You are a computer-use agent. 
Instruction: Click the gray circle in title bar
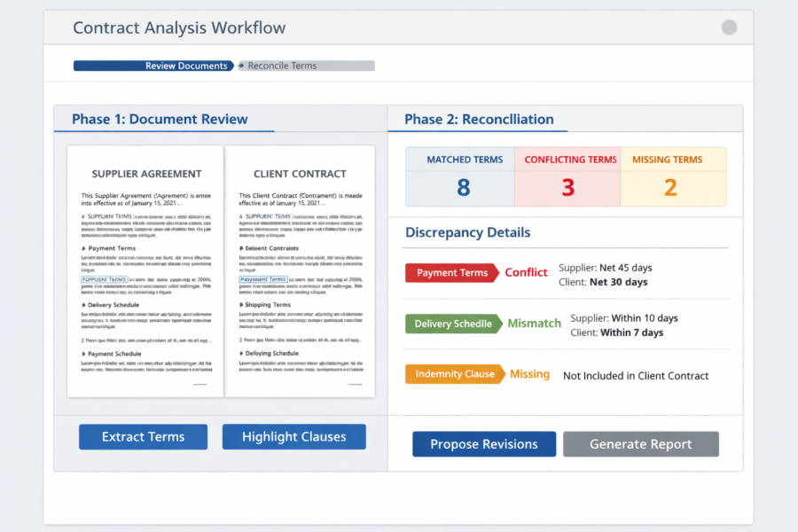(x=729, y=27)
